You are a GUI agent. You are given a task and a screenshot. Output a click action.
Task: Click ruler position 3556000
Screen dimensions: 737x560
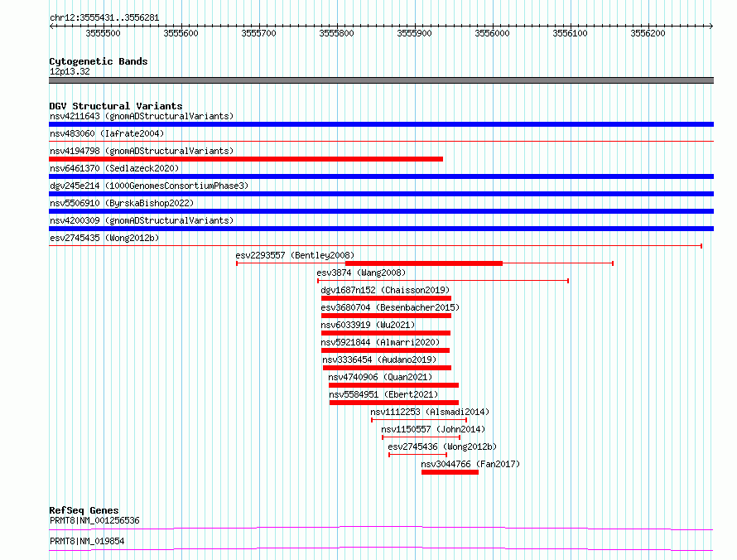(492, 33)
